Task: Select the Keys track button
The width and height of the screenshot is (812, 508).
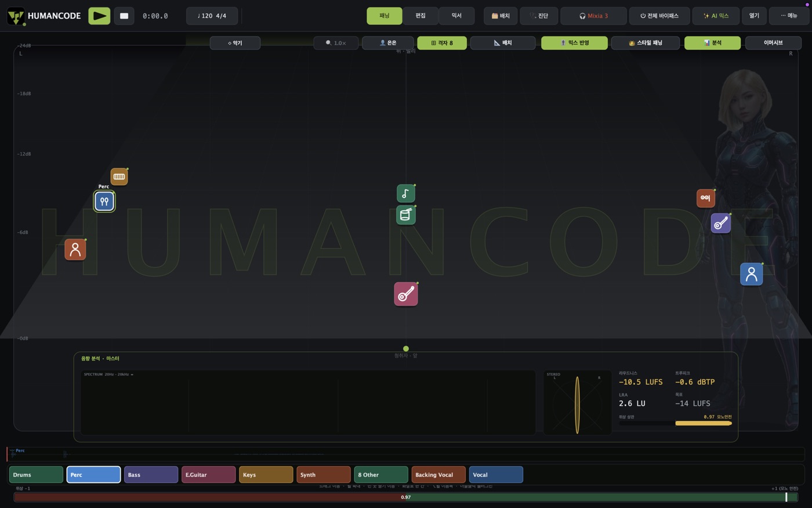Action: tap(266, 475)
